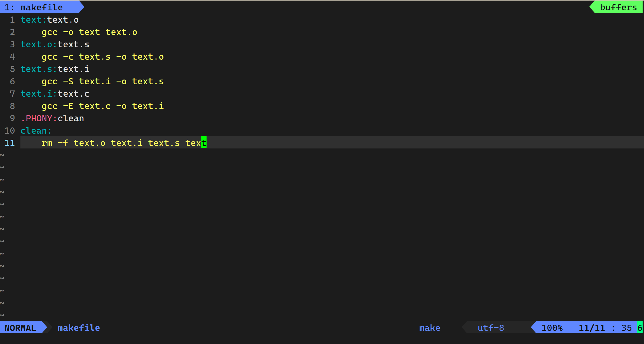Click 'text.i' dependency in line 5
Screen dimensions: 644x344
[x=73, y=69]
